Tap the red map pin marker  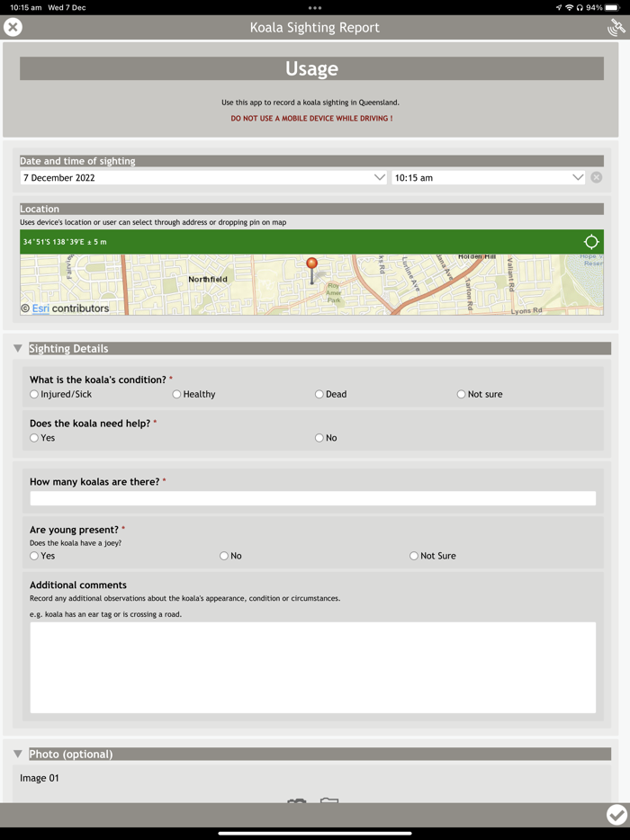point(311,270)
